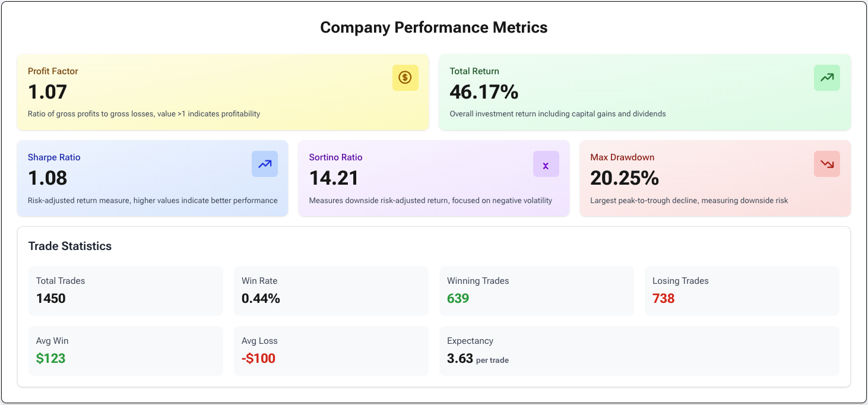Viewport: 868px width, 405px height.
Task: Click the dollar icon on Profit Factor card
Action: (x=405, y=77)
